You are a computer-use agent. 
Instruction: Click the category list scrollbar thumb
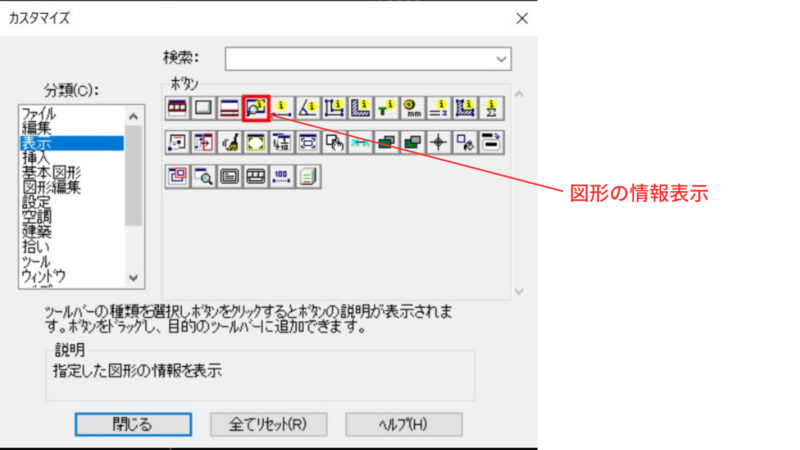click(x=134, y=176)
